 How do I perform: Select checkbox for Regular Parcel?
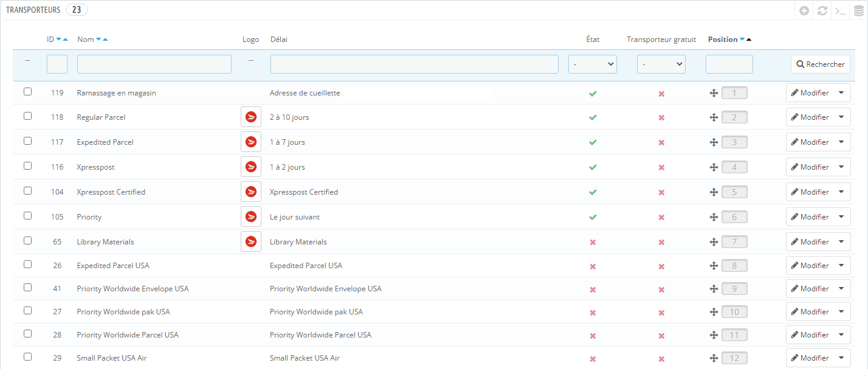tap(27, 116)
